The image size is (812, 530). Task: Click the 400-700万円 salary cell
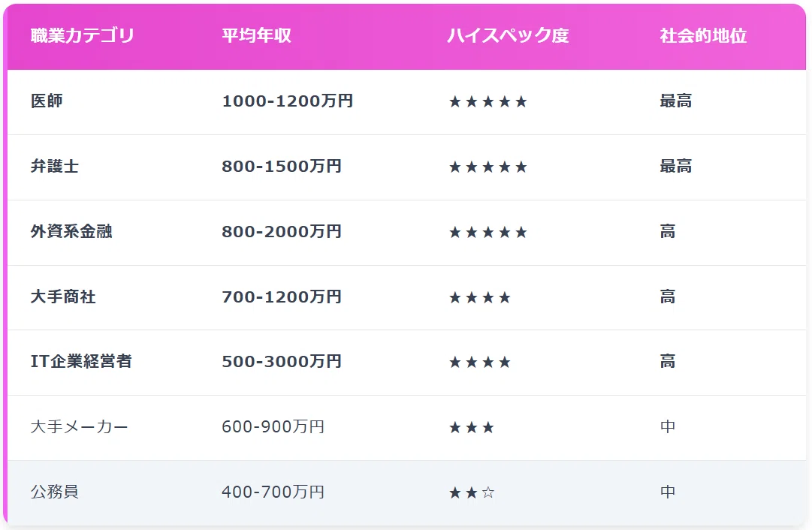[273, 492]
